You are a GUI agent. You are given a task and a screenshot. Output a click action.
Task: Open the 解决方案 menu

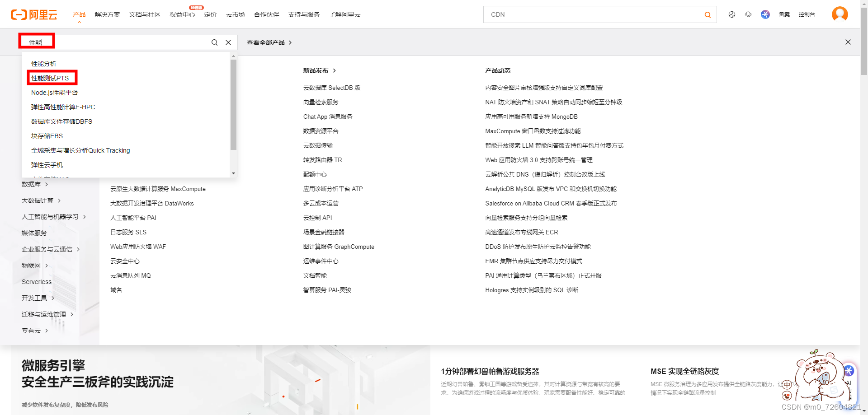click(108, 14)
